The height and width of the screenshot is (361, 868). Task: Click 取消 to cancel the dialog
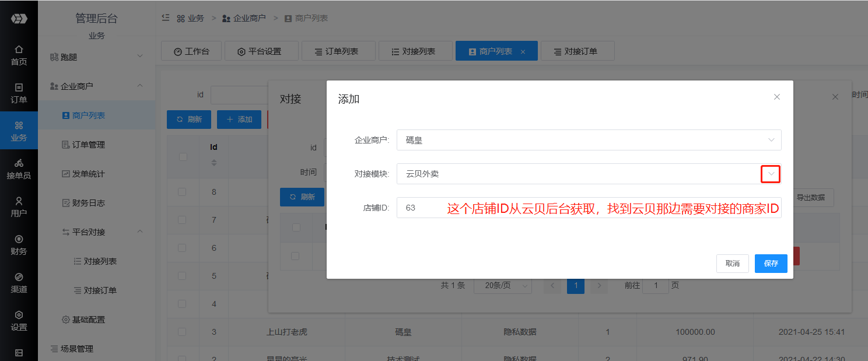733,264
